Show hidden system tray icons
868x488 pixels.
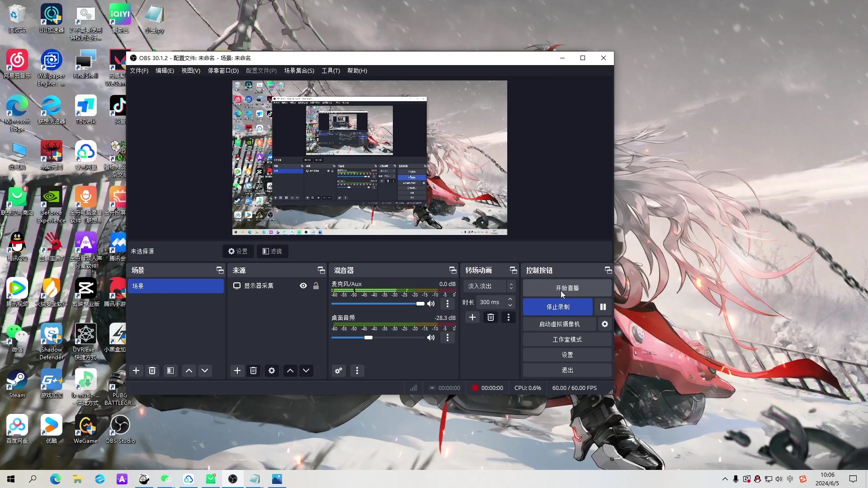click(725, 479)
